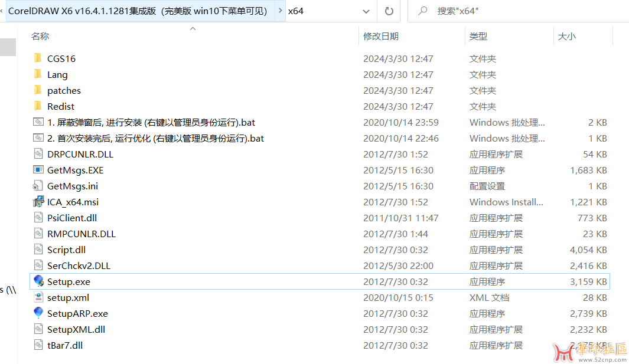Click the tBar7.dll file icon
Image resolution: width=629 pixels, height=364 pixels.
click(x=38, y=345)
